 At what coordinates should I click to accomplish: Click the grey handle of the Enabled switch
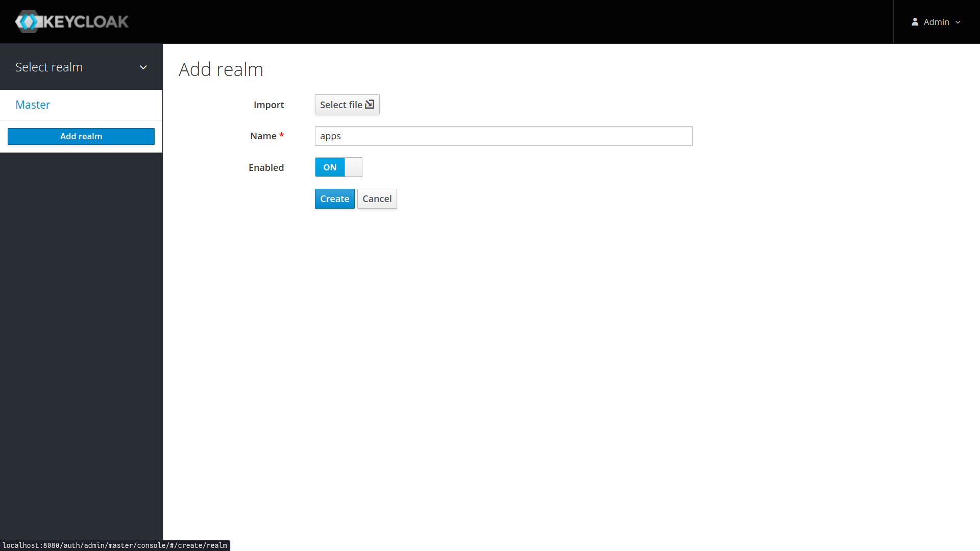point(353,167)
